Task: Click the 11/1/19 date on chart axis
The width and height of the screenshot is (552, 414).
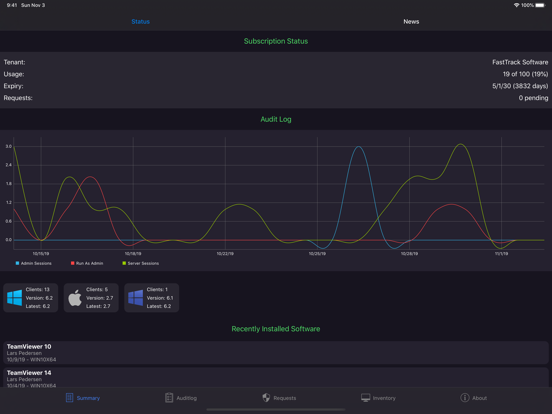Action: 501,253
